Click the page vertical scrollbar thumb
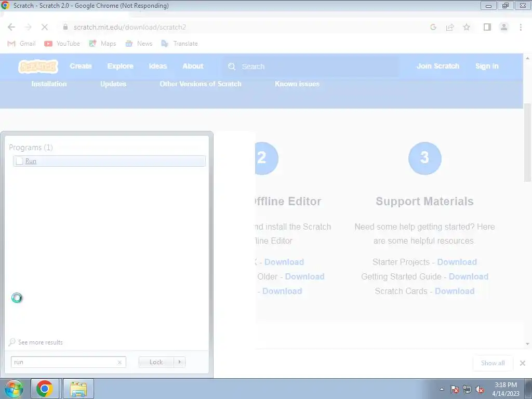Image resolution: width=532 pixels, height=399 pixels. point(527,142)
